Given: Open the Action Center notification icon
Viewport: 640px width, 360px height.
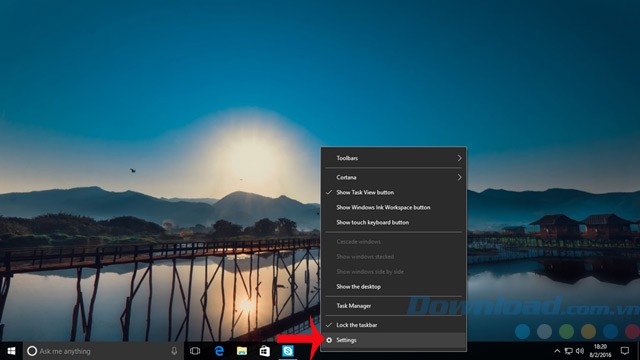Looking at the screenshot, I should tap(625, 351).
